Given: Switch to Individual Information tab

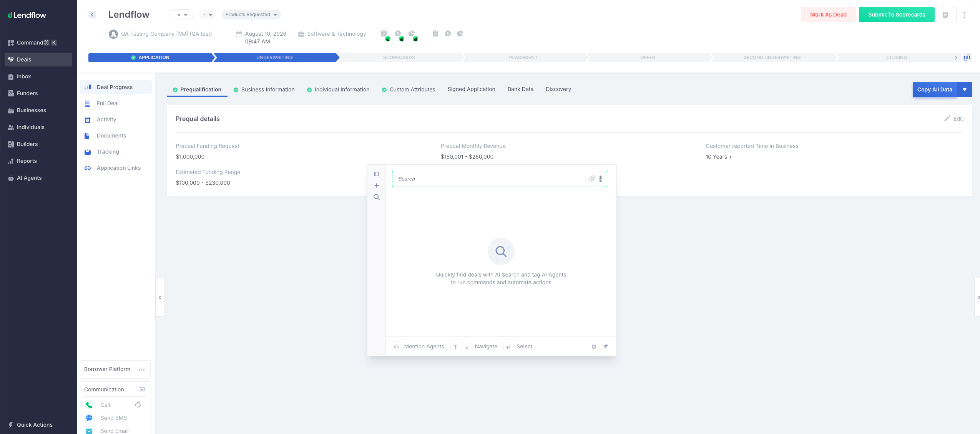Looking at the screenshot, I should coord(338,89).
